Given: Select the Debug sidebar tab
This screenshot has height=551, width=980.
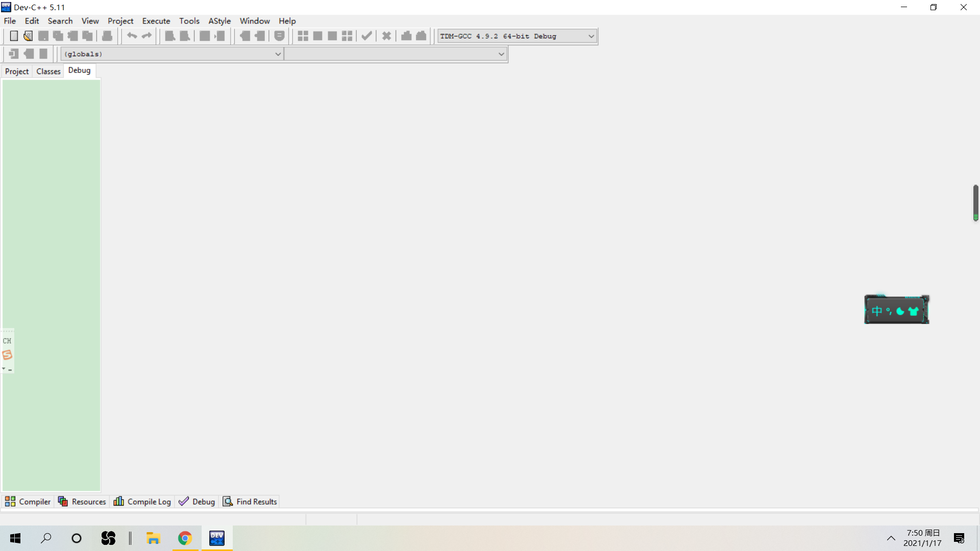Looking at the screenshot, I should coord(79,70).
